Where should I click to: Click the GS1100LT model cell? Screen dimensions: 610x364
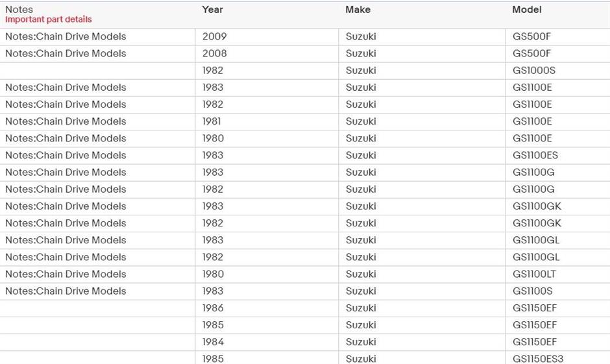point(534,274)
